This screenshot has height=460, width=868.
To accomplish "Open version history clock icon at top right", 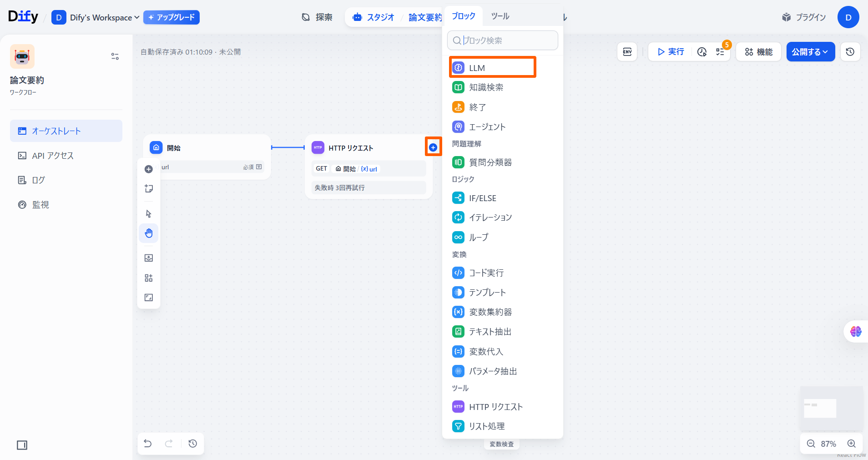I will 850,52.
